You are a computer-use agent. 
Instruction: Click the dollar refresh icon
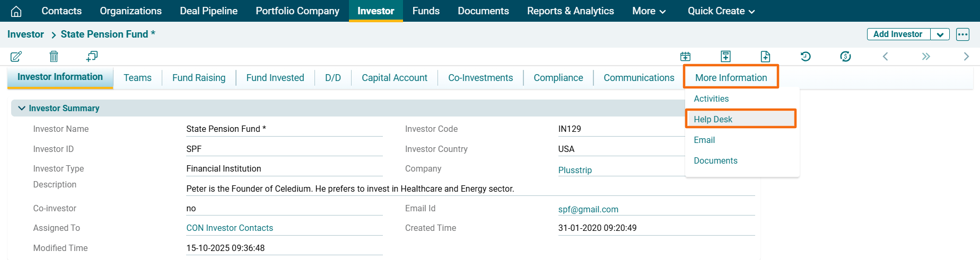click(x=845, y=57)
